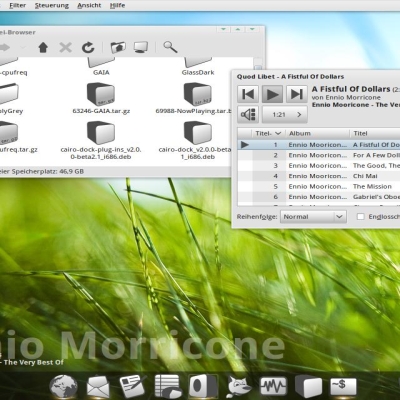Open the Ansicht menu

pyautogui.click(x=89, y=6)
